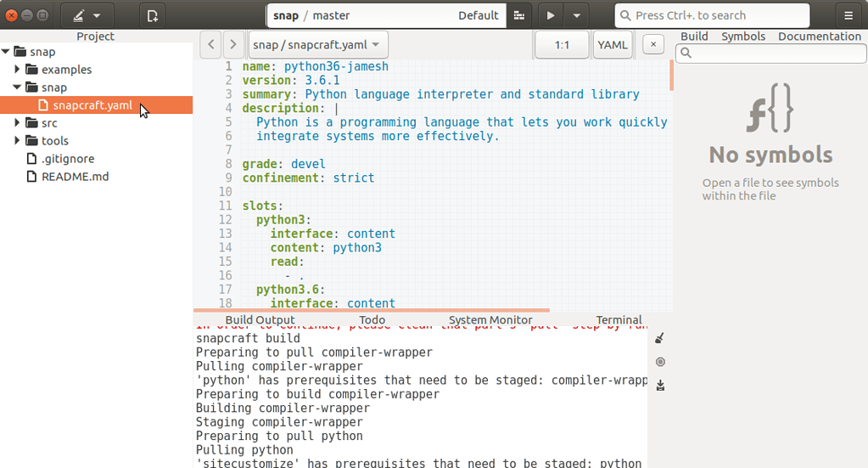Click the save build log download icon
The width and height of the screenshot is (868, 468).
[660, 385]
